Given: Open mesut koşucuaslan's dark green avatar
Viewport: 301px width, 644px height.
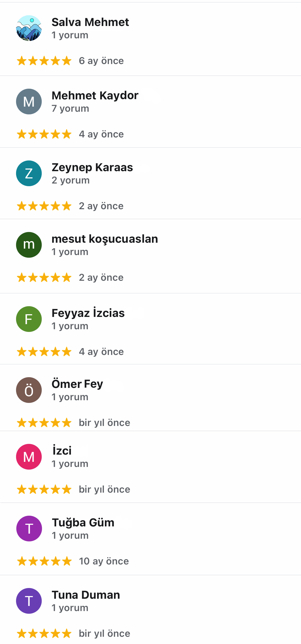Looking at the screenshot, I should coord(29,245).
